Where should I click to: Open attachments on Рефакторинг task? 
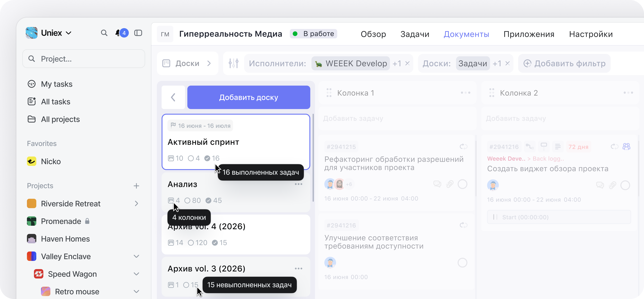pyautogui.click(x=450, y=184)
